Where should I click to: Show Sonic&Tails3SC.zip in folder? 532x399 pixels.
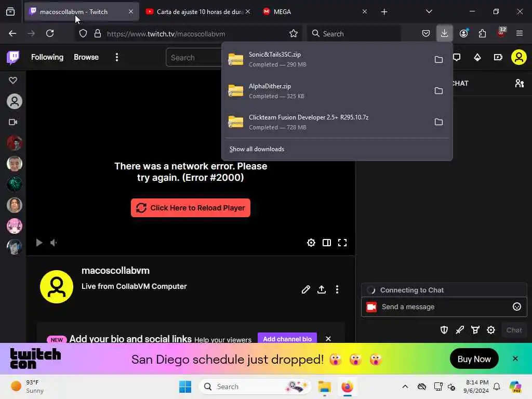coord(438,59)
